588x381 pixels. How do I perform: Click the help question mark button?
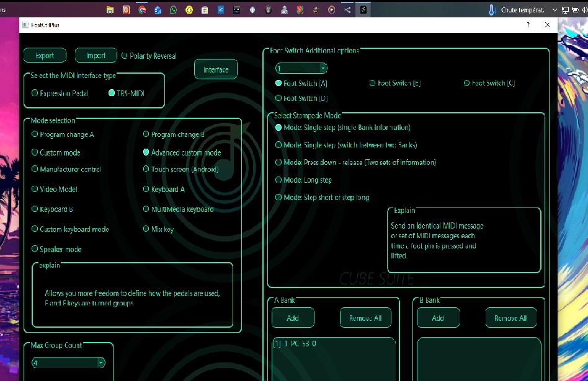point(528,25)
